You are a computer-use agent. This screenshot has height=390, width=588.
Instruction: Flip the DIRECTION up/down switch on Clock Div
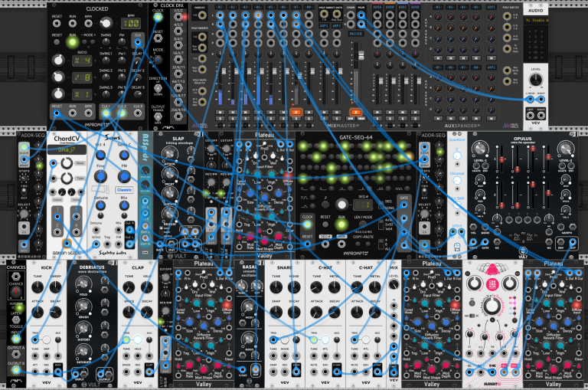pyautogui.click(x=158, y=89)
